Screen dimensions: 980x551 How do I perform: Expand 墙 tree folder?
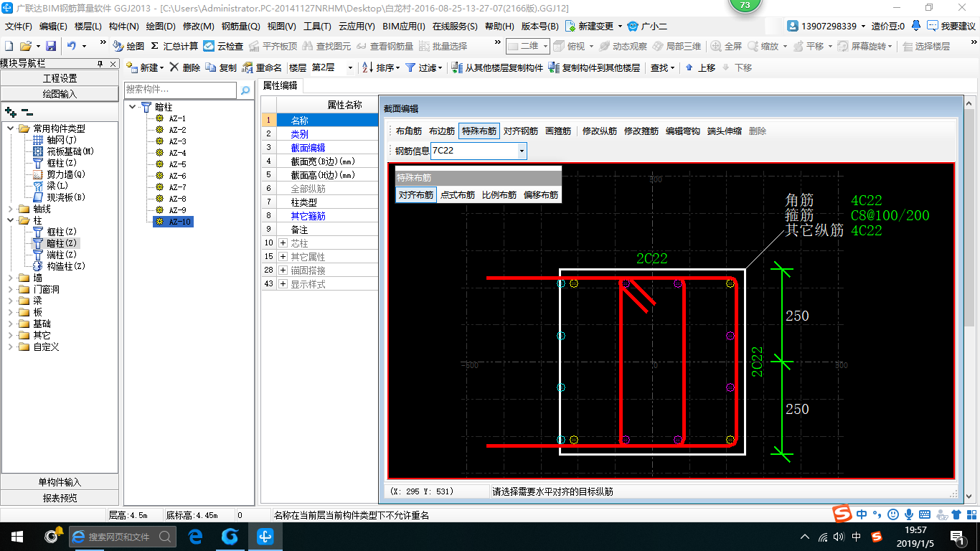coord(11,278)
